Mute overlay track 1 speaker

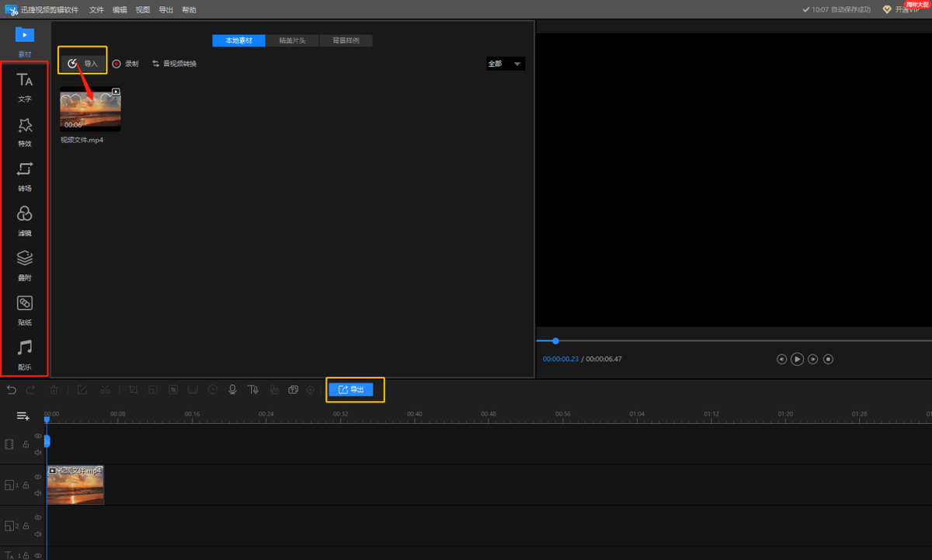click(38, 493)
